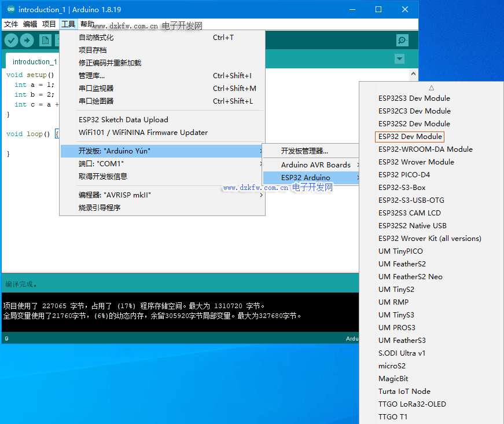Click 串口监视器 menu entry
This screenshot has height=424, width=504.
[96, 89]
